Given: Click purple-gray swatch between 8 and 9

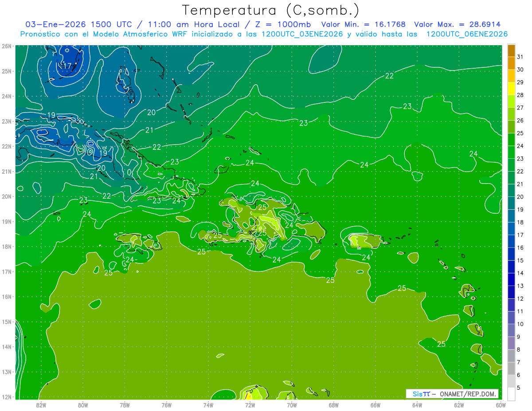Looking at the screenshot, I should click(x=511, y=343).
